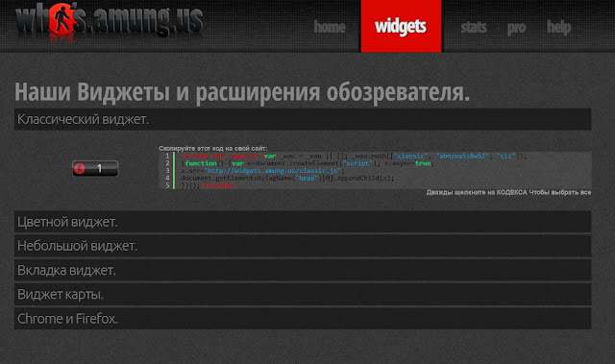
Task: Select the widgets navigation tab
Action: [401, 26]
